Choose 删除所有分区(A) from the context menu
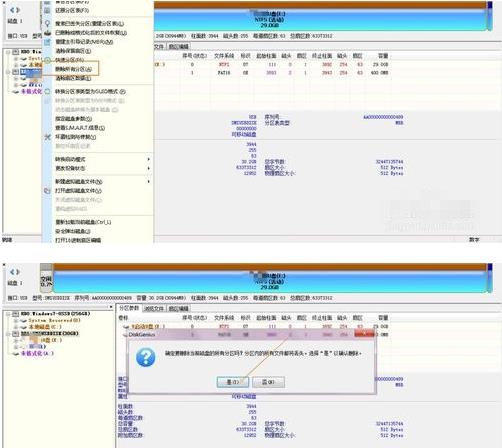This screenshot has width=502, height=448. (73, 69)
